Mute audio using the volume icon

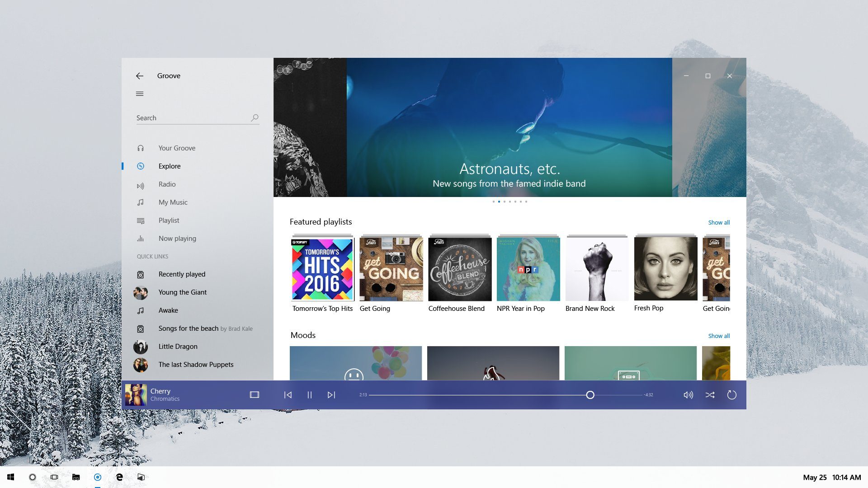(x=687, y=394)
